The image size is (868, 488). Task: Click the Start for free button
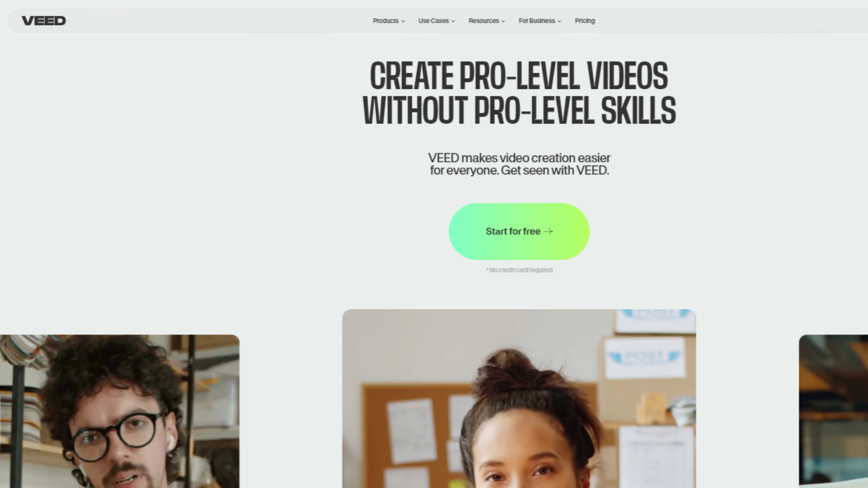[x=519, y=231]
